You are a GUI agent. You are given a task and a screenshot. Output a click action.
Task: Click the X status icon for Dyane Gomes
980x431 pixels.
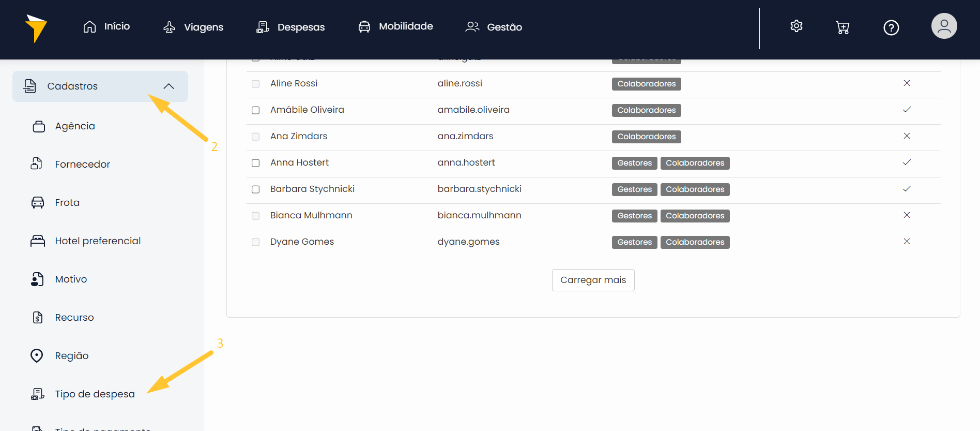point(906,242)
